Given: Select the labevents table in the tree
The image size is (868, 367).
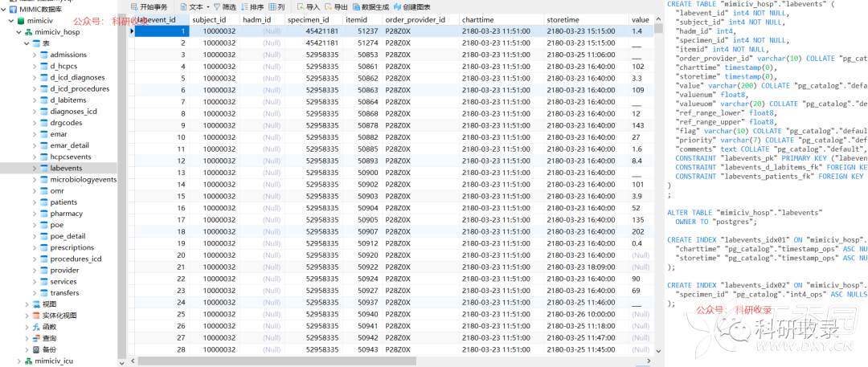Looking at the screenshot, I should pos(65,169).
